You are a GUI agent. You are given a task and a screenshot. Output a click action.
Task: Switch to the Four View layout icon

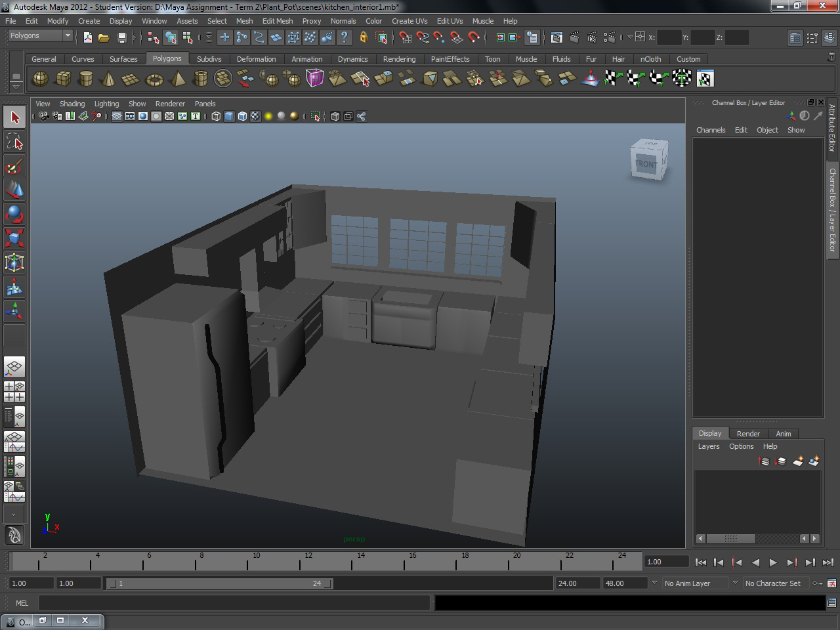(14, 392)
